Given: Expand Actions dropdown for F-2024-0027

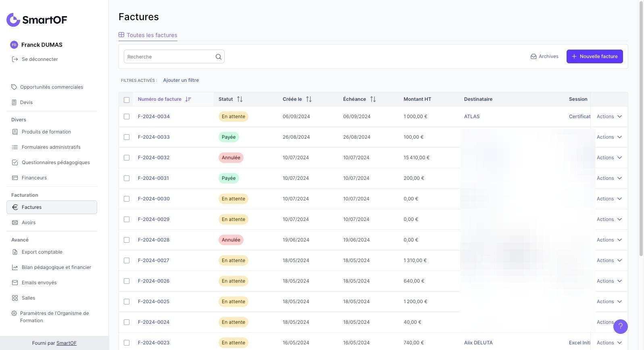Looking at the screenshot, I should click(609, 260).
